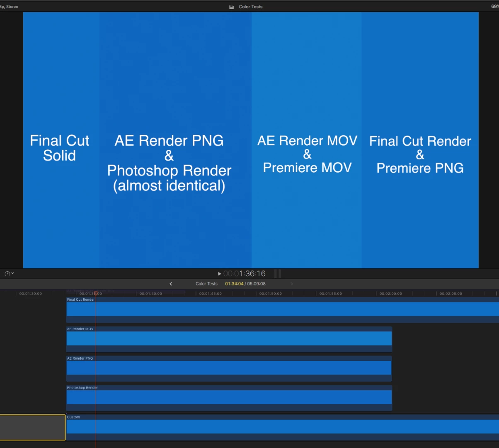Click ruler at 00:02:00:00
Screen dimensions: 499x448
point(390,293)
